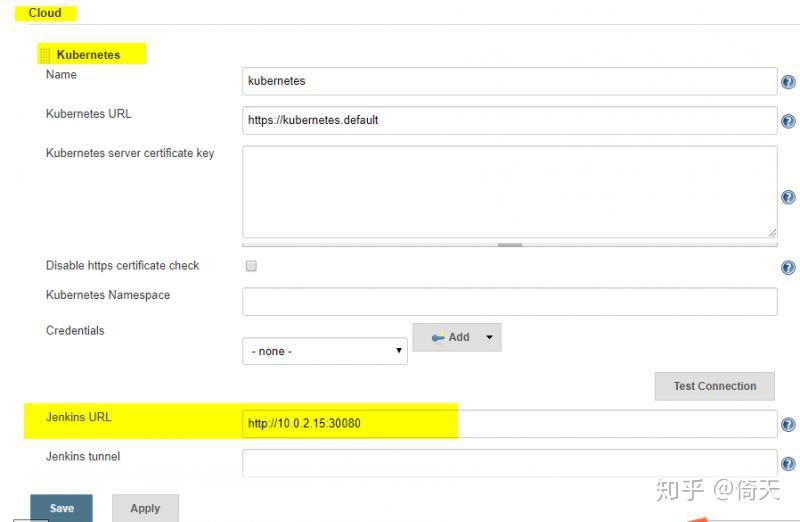Expand the Add credentials dropdown arrow
Image resolution: width=800 pixels, height=522 pixels.
pos(489,337)
